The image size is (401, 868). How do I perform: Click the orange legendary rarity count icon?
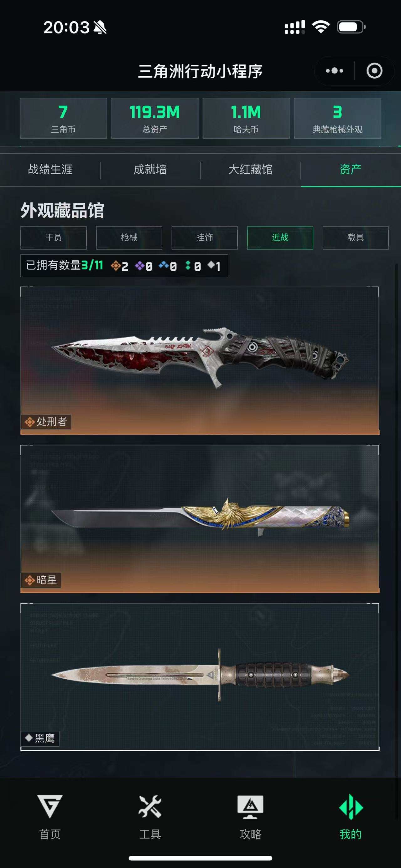click(116, 266)
